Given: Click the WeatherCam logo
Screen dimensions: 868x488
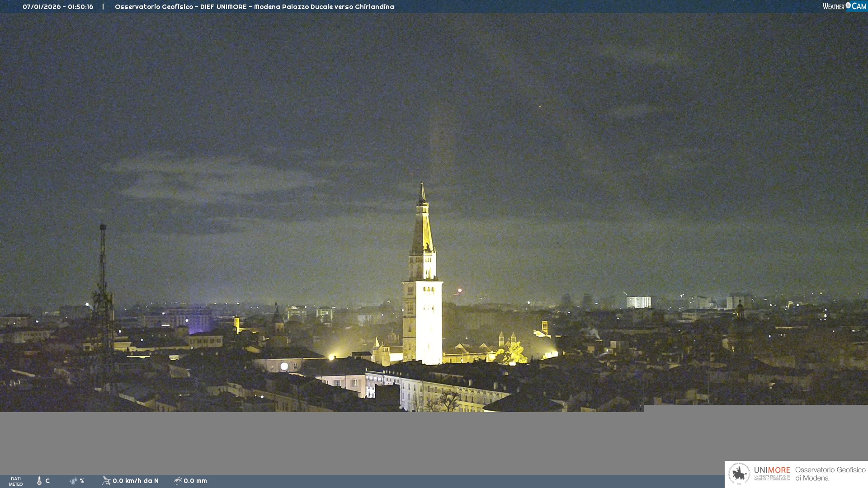Looking at the screenshot, I should coord(844,6).
